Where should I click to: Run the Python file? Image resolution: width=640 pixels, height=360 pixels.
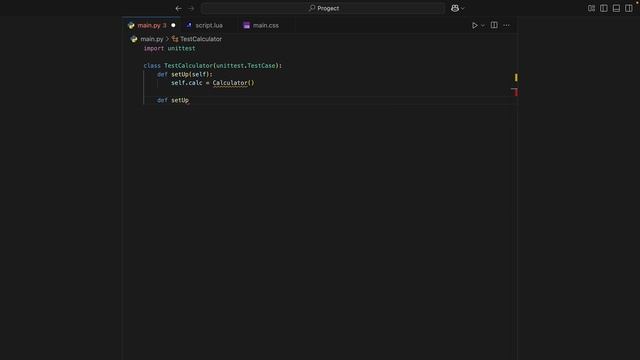(474, 25)
